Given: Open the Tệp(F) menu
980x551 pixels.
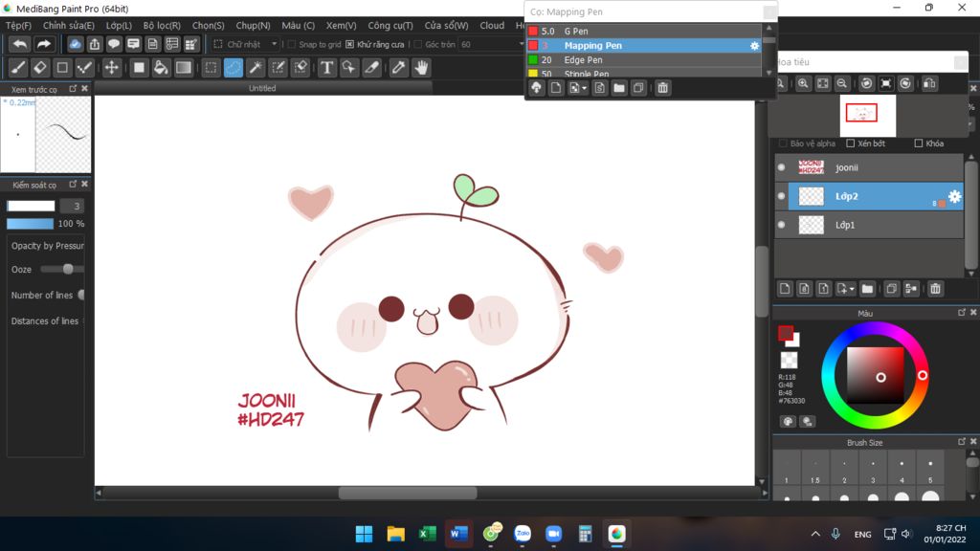Looking at the screenshot, I should click(18, 26).
